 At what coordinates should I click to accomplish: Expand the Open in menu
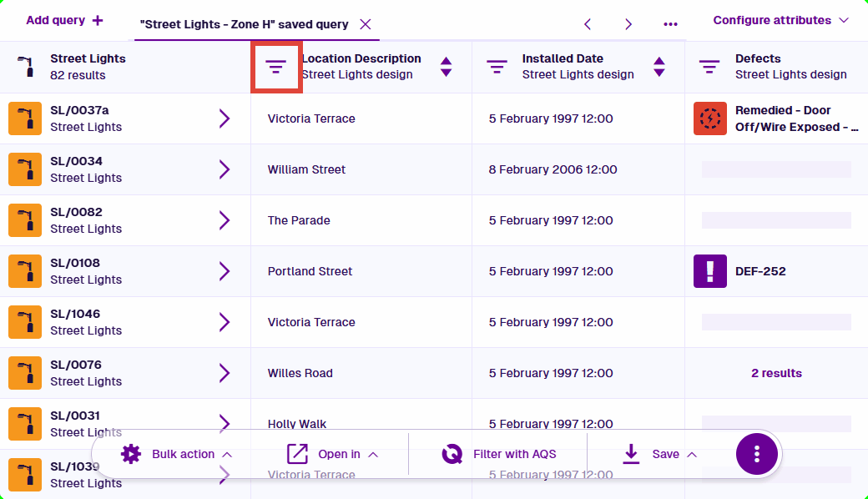point(332,454)
